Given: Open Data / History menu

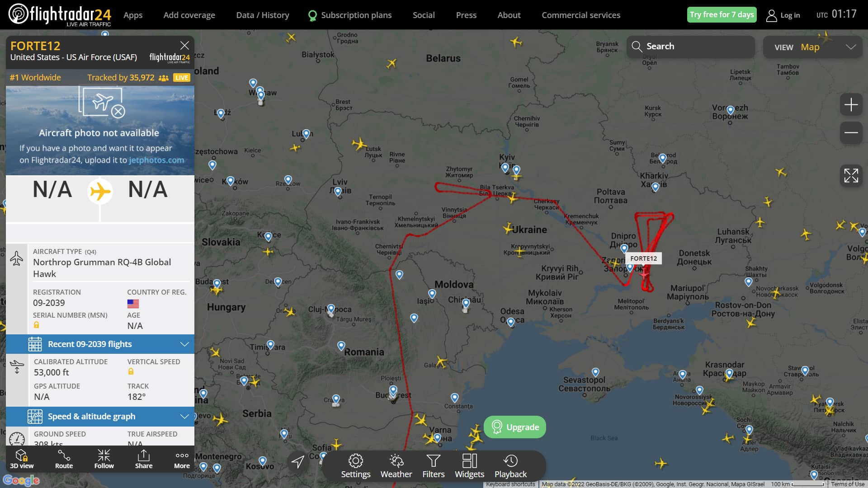Looking at the screenshot, I should click(x=263, y=15).
